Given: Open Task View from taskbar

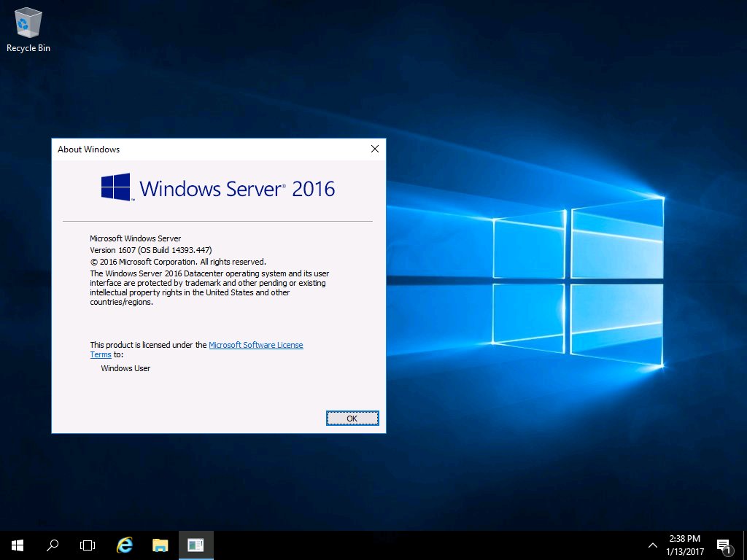Looking at the screenshot, I should [88, 545].
